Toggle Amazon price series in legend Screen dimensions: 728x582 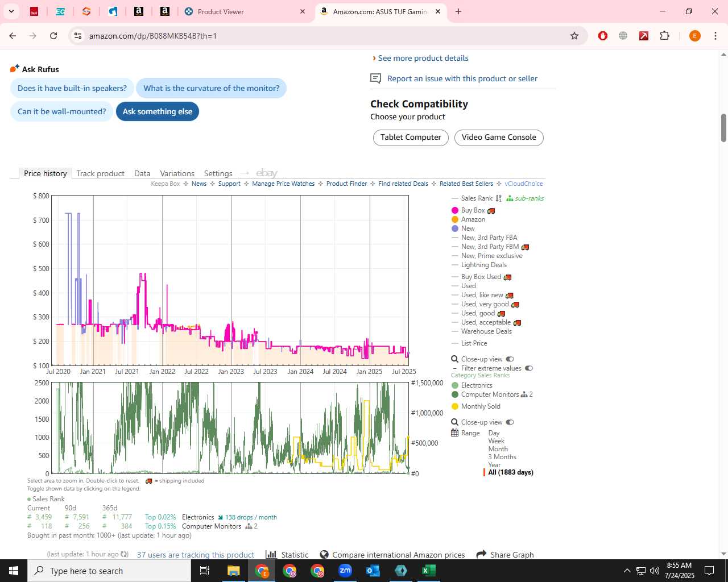pos(468,219)
